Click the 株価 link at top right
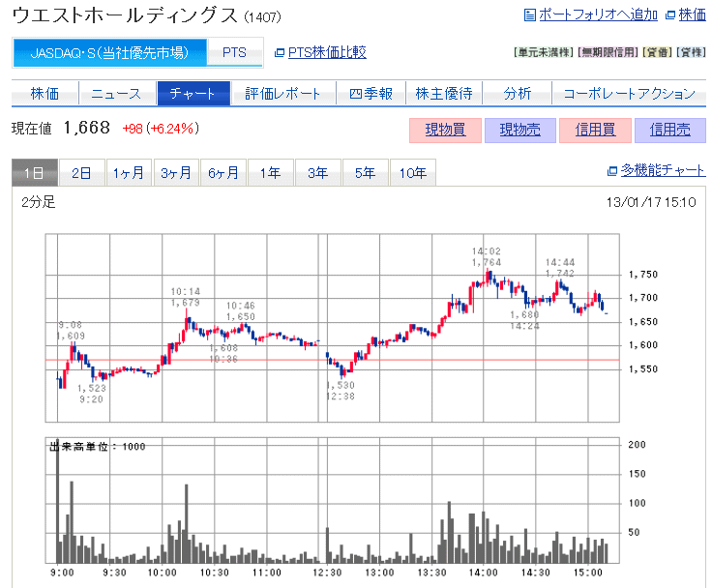The image size is (712, 588). pyautogui.click(x=693, y=15)
